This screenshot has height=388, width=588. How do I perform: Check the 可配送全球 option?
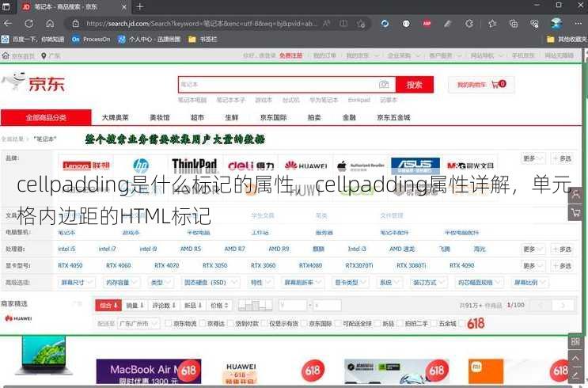pyautogui.click(x=338, y=323)
